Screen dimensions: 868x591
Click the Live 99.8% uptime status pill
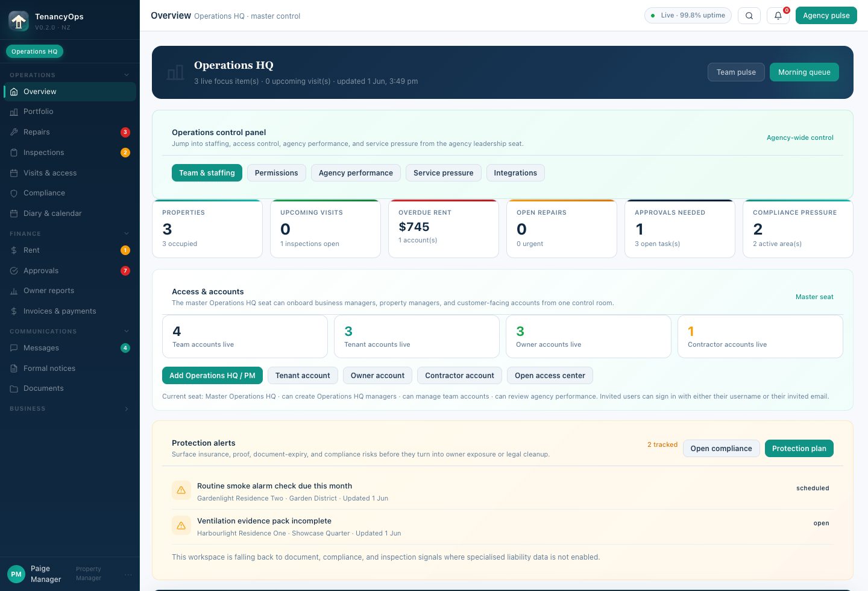click(x=688, y=16)
